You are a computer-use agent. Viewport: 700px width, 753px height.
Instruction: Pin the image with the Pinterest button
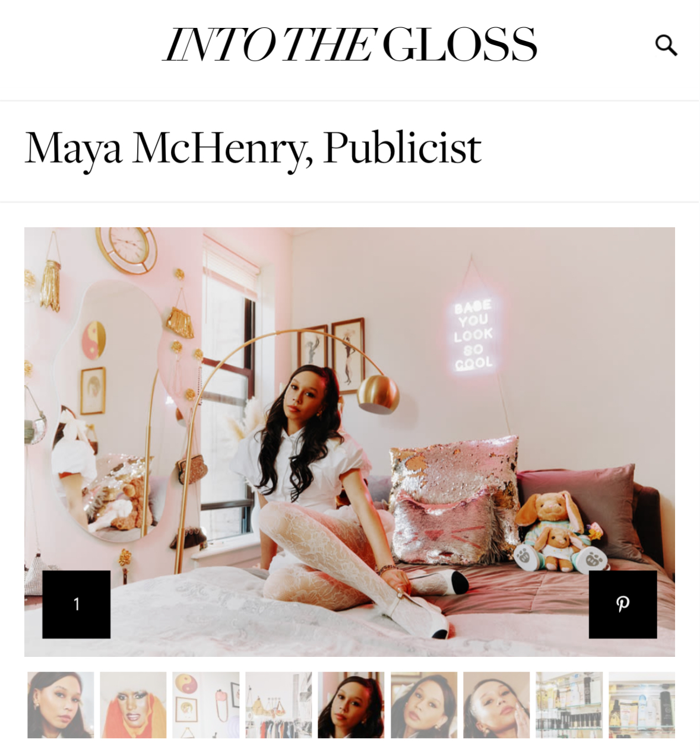(623, 604)
